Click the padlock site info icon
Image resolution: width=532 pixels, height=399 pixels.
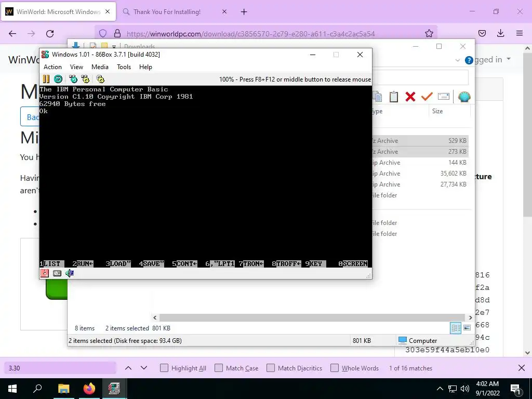pyautogui.click(x=117, y=33)
